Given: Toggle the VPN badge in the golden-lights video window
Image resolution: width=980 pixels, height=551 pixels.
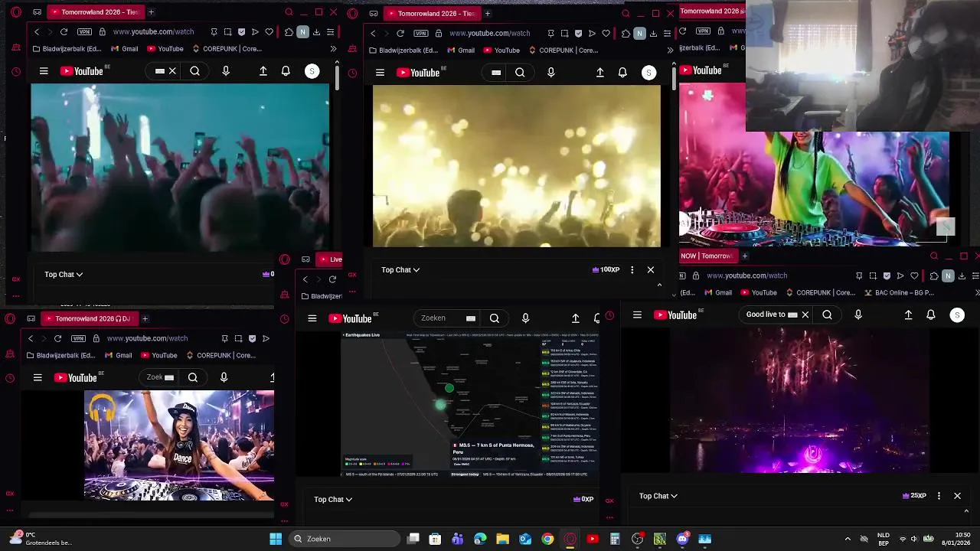Looking at the screenshot, I should (420, 34).
